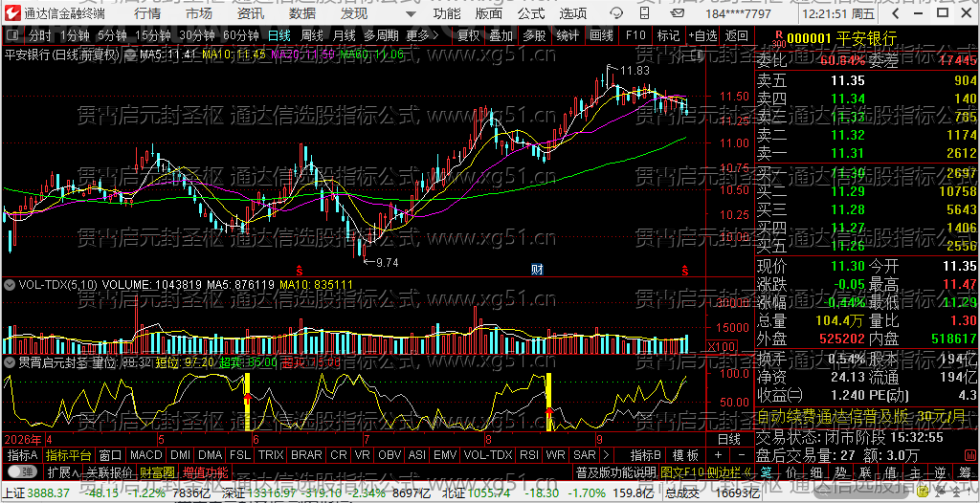Switch to 5分钟 chart period
This screenshot has width=980, height=503.
click(x=113, y=36)
